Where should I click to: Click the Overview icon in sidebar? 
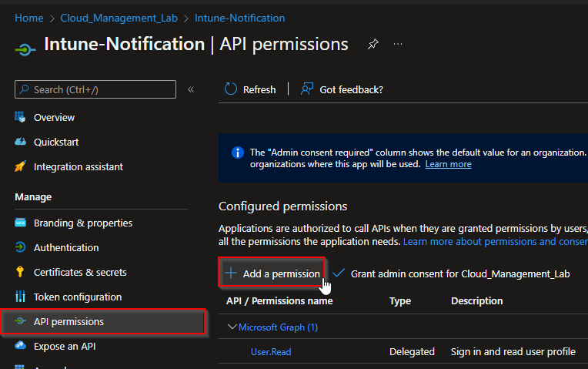[x=20, y=117]
